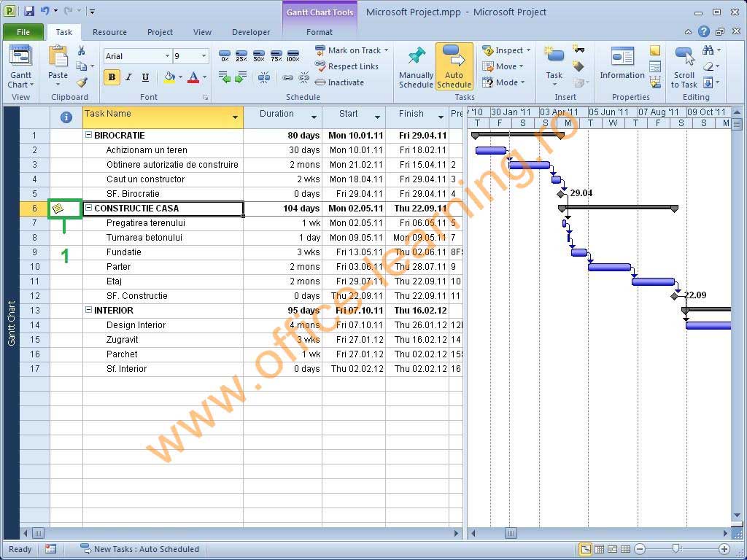Open the Start column dropdown arrow
This screenshot has width=747, height=560.
(x=377, y=117)
